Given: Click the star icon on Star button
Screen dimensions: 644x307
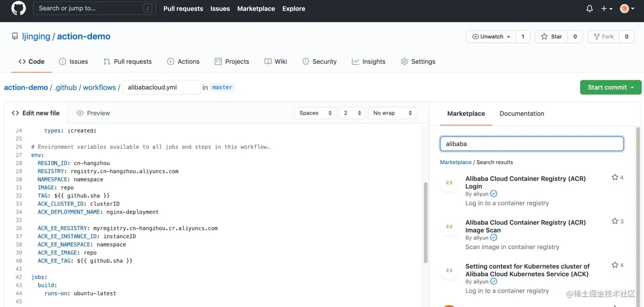Looking at the screenshot, I should coord(544,37).
